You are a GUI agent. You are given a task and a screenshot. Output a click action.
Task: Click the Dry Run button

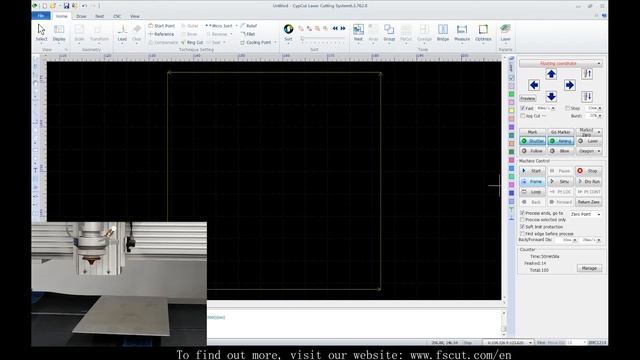[589, 181]
